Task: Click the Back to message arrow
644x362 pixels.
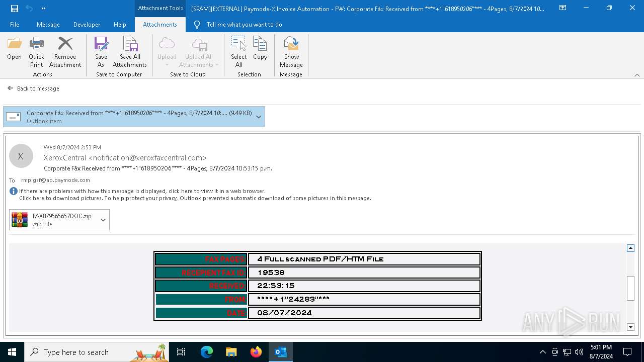Action: (10, 88)
